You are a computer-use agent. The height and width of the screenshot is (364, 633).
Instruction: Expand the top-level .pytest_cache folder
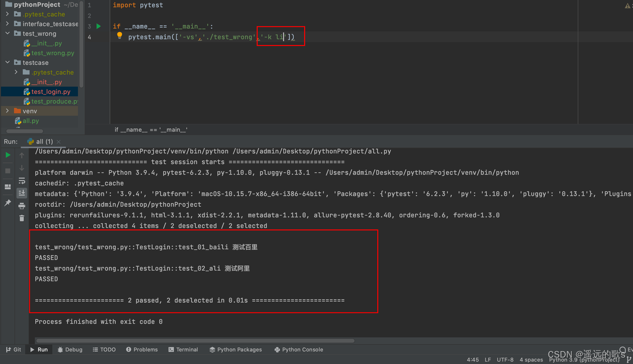[7, 14]
